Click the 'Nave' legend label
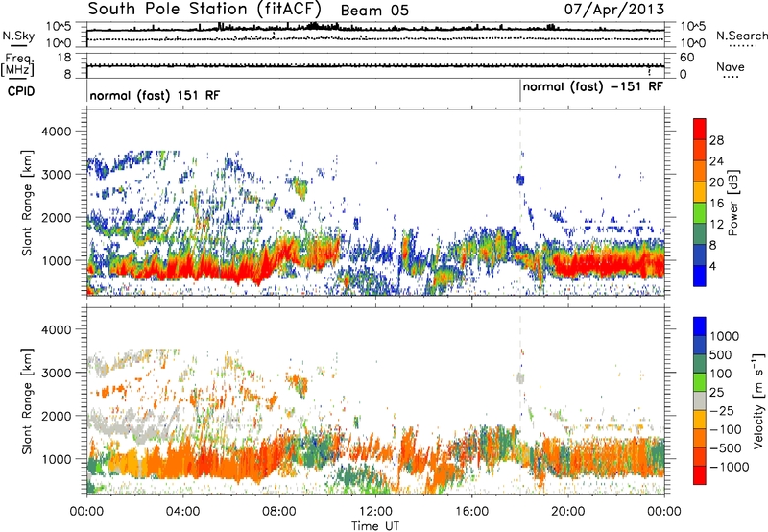 tap(731, 67)
